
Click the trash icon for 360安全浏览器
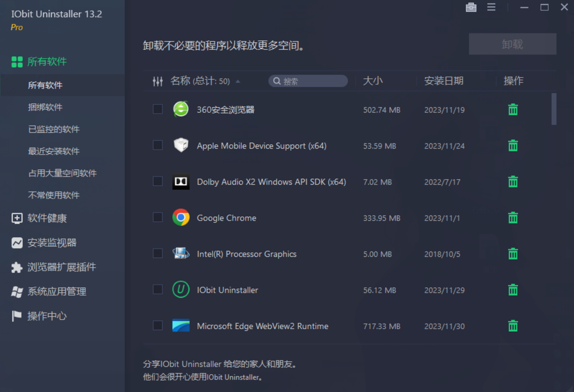(x=513, y=110)
